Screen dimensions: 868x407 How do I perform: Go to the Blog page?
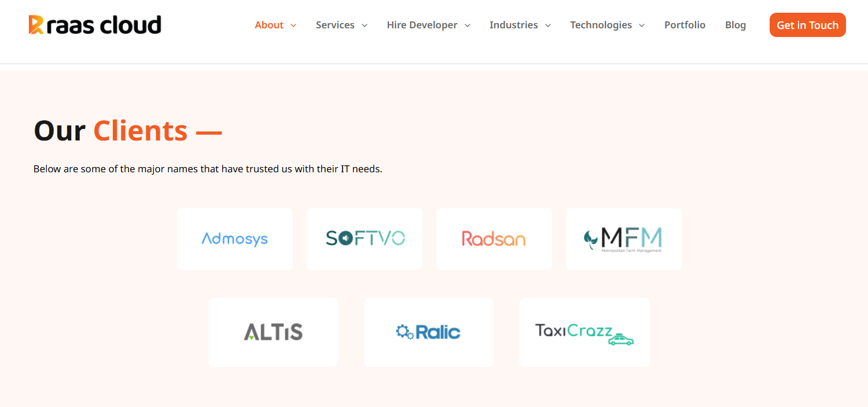click(x=735, y=25)
